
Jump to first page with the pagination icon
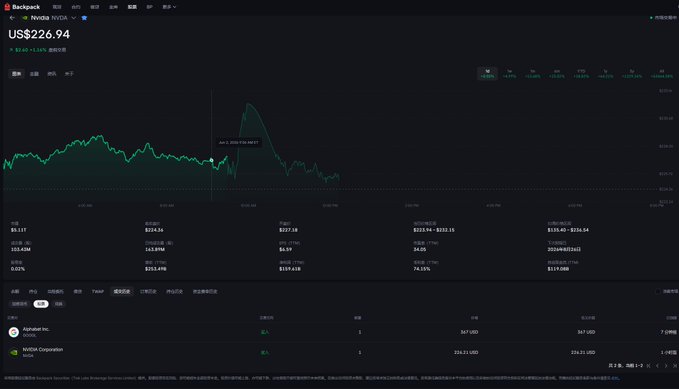(649, 366)
